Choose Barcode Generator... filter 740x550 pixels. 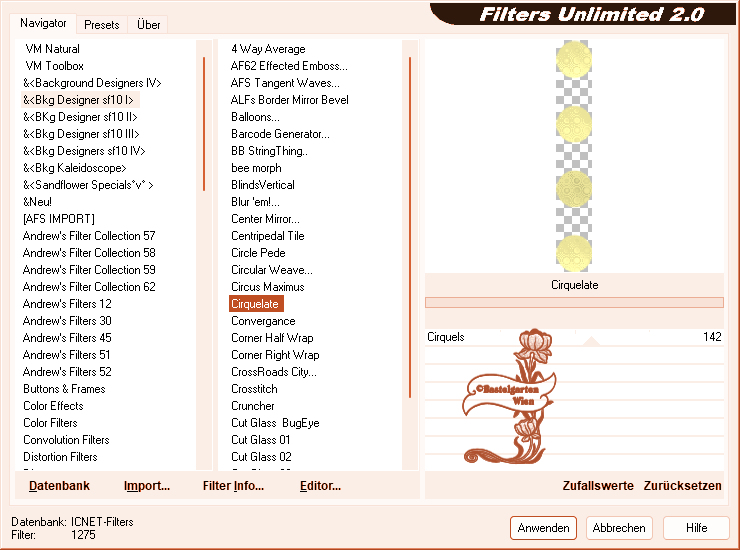coord(280,134)
